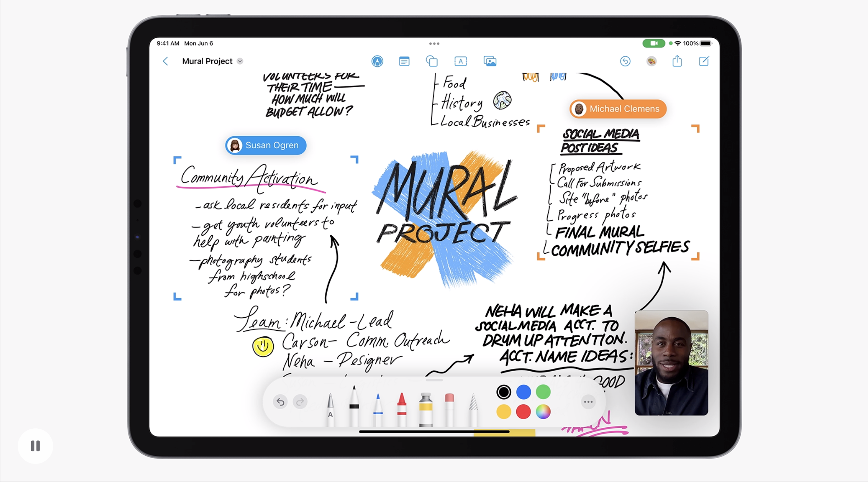Open the rainbow color picker wheel
Screen dimensions: 868x482
pos(543,412)
